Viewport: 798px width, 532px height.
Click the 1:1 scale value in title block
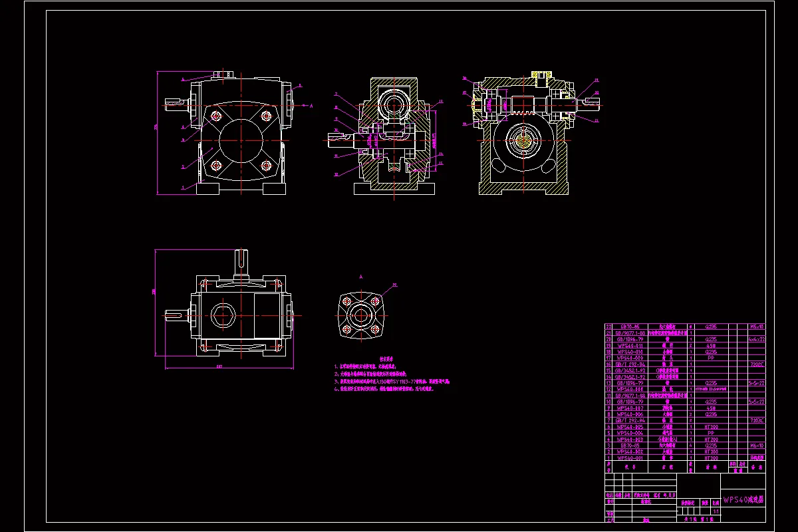tap(716, 511)
